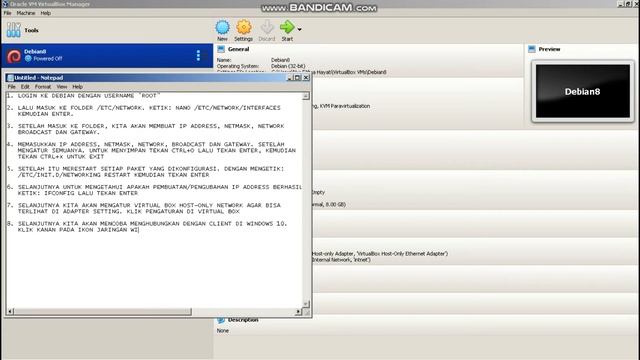Click the VirtualBox title bar icon
640x360 pixels.
click(5, 4)
